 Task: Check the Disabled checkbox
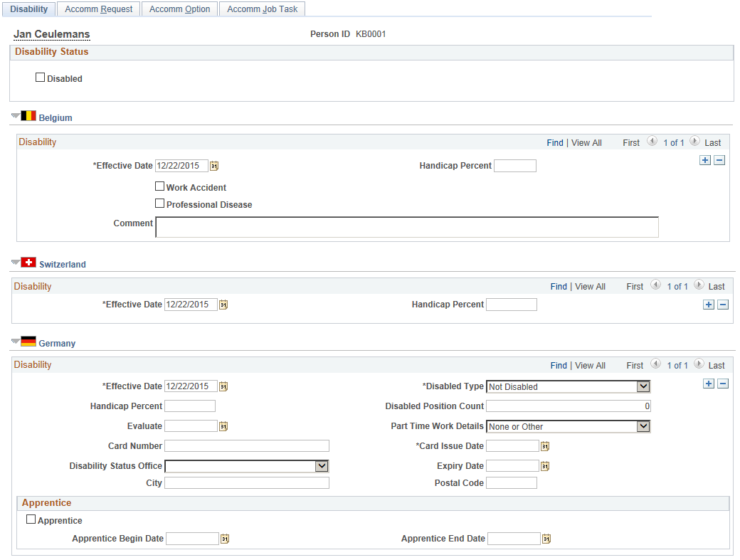[x=40, y=78]
